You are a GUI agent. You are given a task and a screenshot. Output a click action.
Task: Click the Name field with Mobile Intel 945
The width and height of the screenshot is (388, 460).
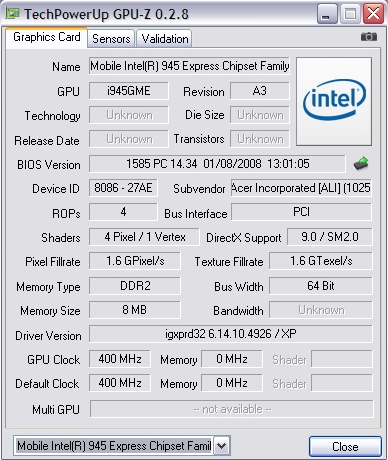coord(189,66)
